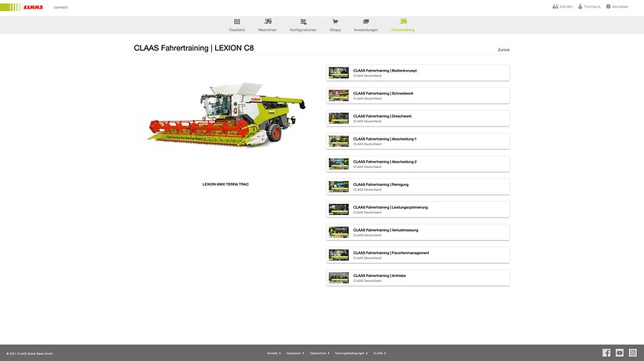Select 'CLAAS Fahrertraining | Dreschwerk' title
This screenshot has height=361, width=644.
tap(382, 116)
